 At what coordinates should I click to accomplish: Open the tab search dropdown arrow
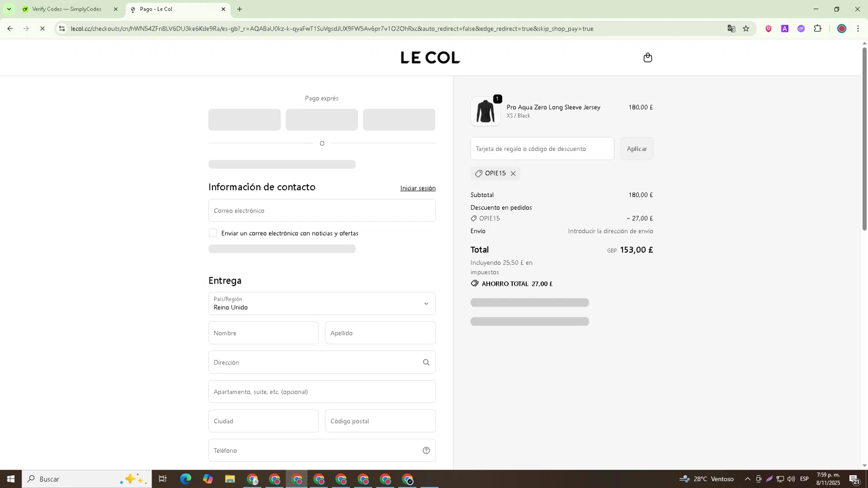point(9,9)
